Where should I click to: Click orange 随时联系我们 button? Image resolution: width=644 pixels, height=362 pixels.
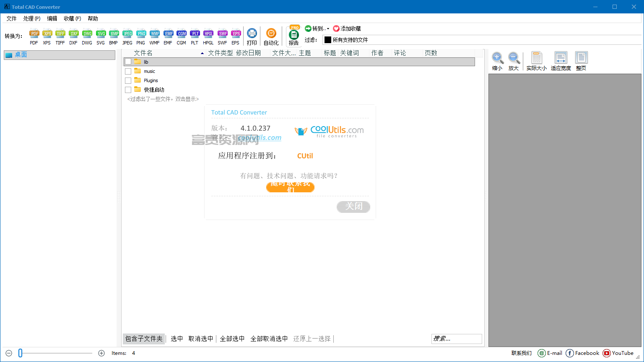pos(290,187)
